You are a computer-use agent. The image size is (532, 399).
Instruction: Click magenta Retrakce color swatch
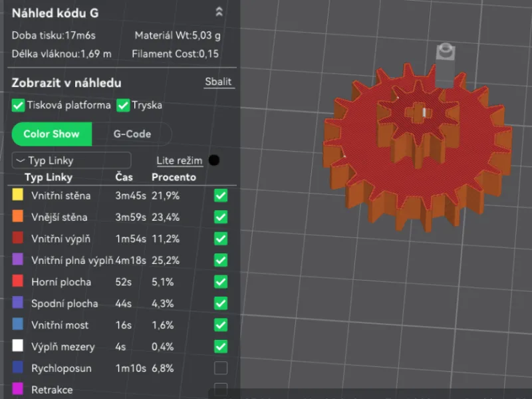click(18, 389)
